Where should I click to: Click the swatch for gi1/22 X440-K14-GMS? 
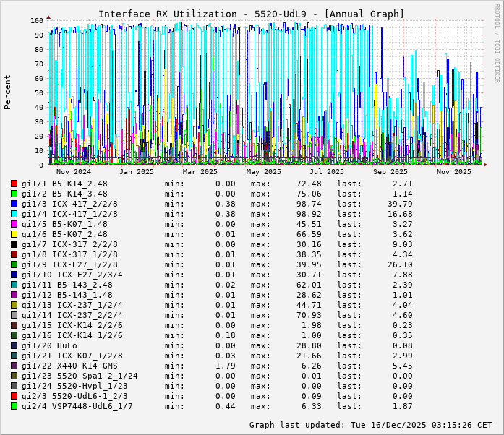pyautogui.click(x=14, y=366)
